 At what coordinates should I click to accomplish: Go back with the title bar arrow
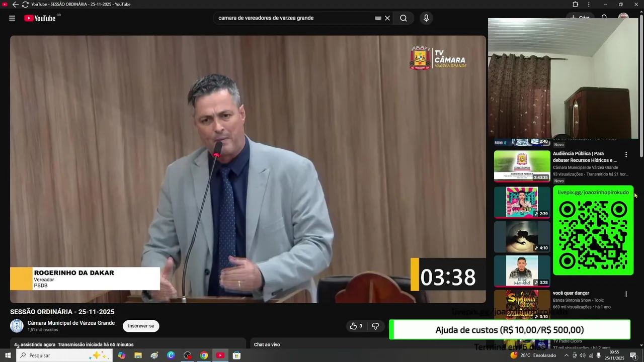pos(15,5)
